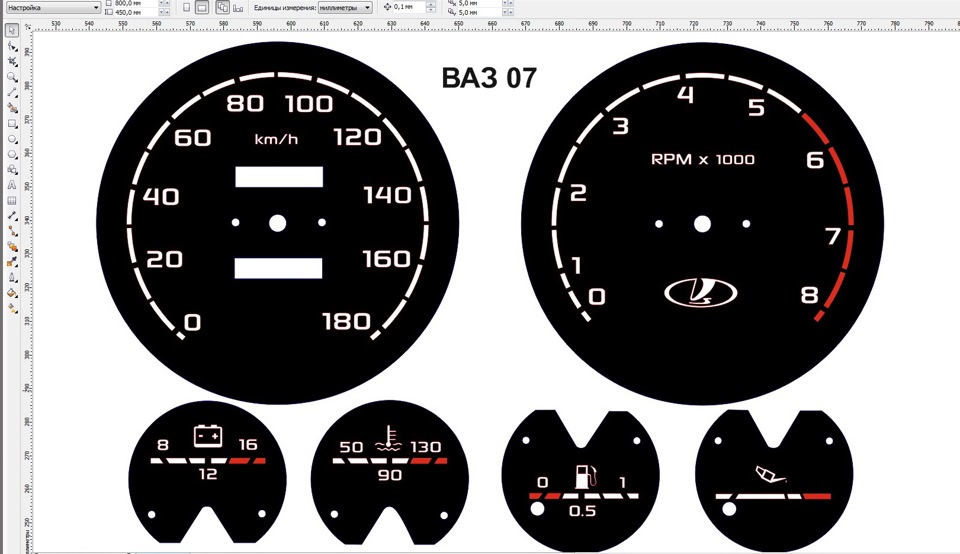Select the Interactive Fill tool
The width and height of the screenshot is (960, 554).
[x=12, y=308]
